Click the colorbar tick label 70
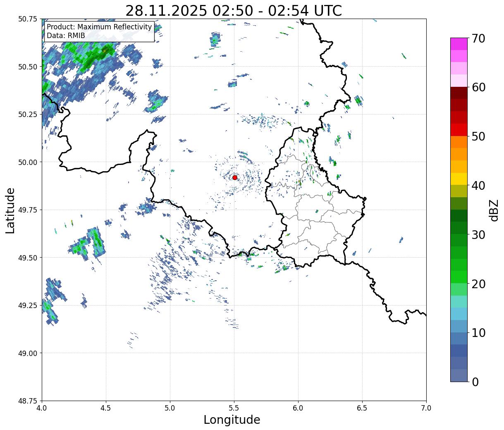The height and width of the screenshot is (430, 504). tap(478, 38)
